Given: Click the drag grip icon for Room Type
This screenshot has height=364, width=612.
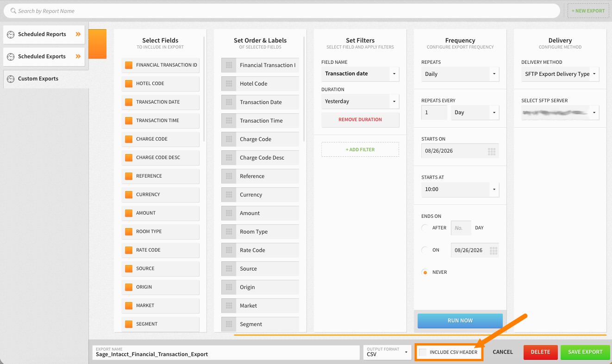Looking at the screenshot, I should tap(228, 232).
